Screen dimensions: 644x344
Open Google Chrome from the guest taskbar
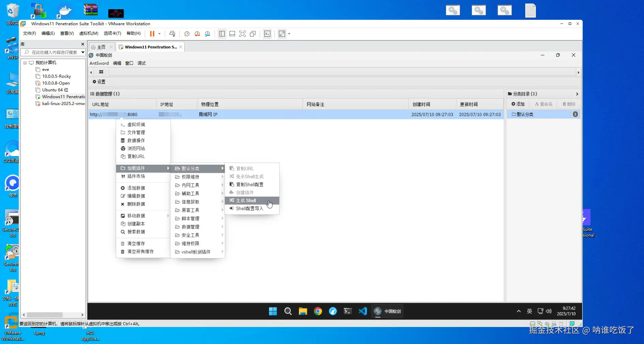click(318, 311)
